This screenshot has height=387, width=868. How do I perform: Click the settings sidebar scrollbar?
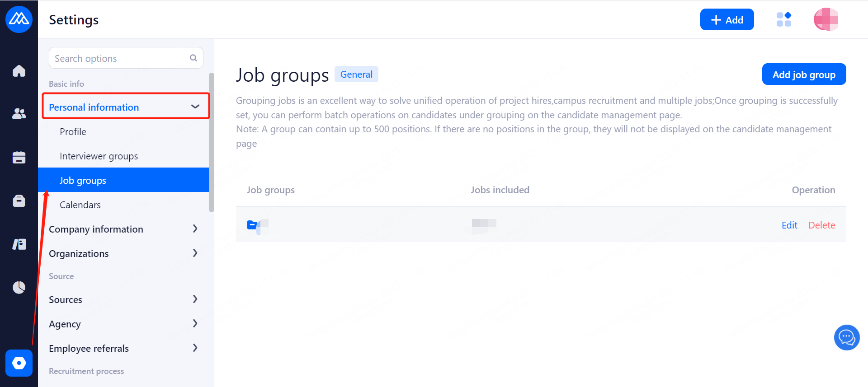point(212,142)
